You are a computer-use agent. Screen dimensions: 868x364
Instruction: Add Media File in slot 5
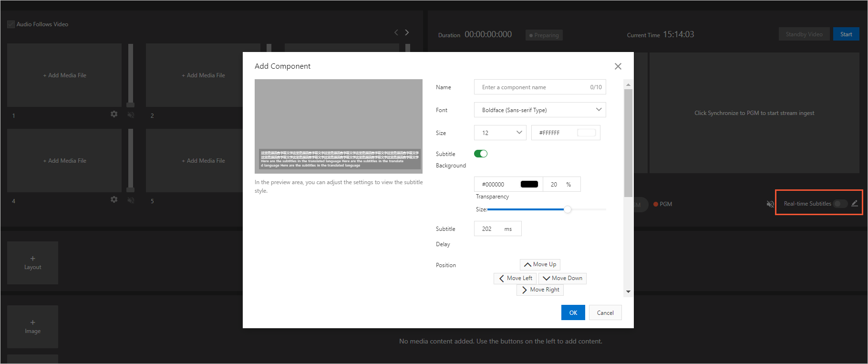point(203,161)
